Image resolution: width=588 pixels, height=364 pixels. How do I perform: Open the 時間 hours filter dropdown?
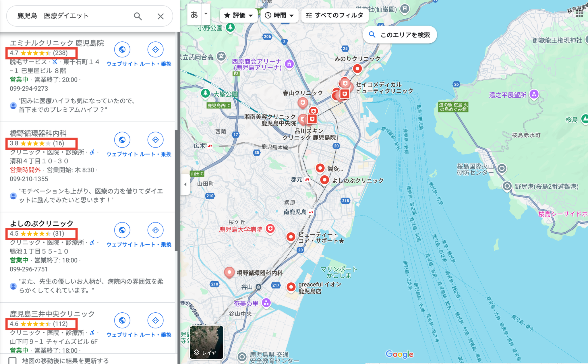(x=279, y=15)
